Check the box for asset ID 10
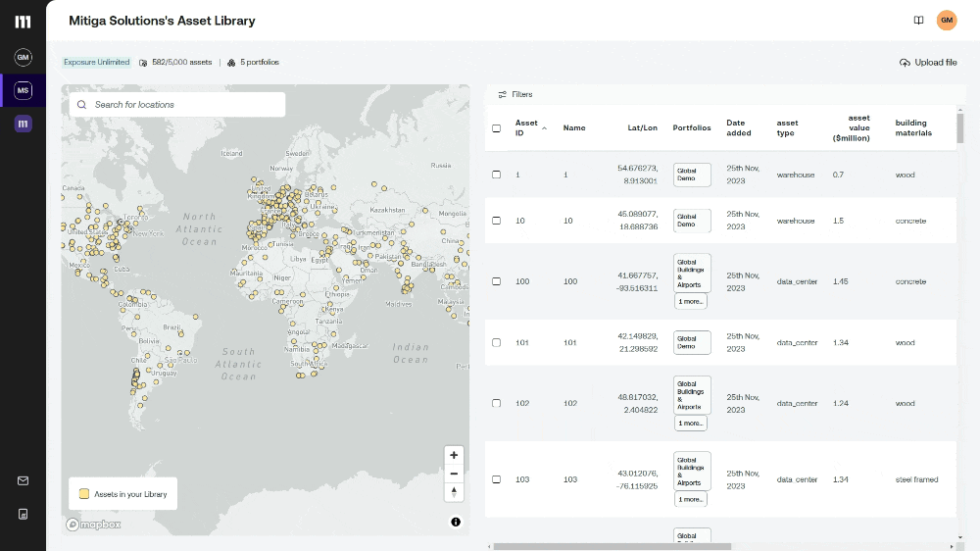The image size is (980, 551). pos(496,221)
